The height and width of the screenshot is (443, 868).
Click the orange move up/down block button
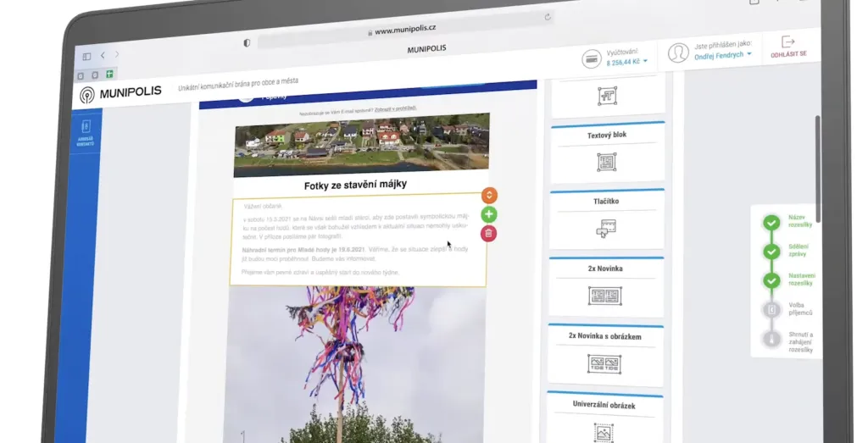tap(489, 195)
